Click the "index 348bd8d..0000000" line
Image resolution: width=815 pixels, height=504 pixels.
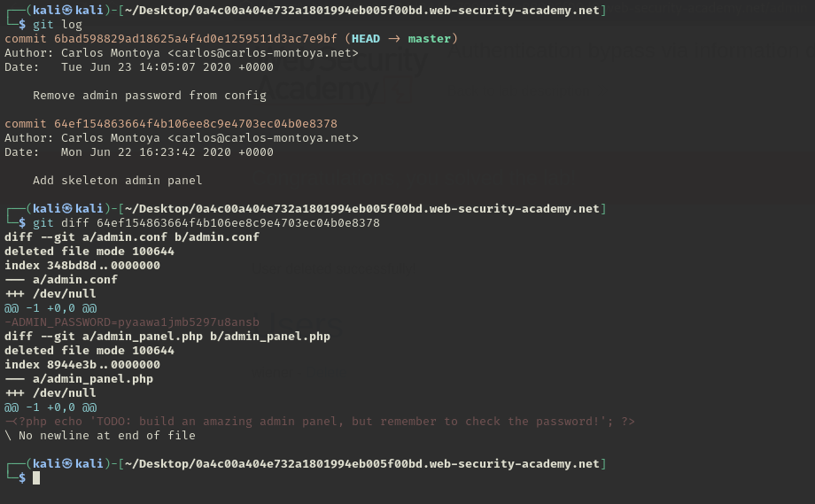tap(82, 266)
